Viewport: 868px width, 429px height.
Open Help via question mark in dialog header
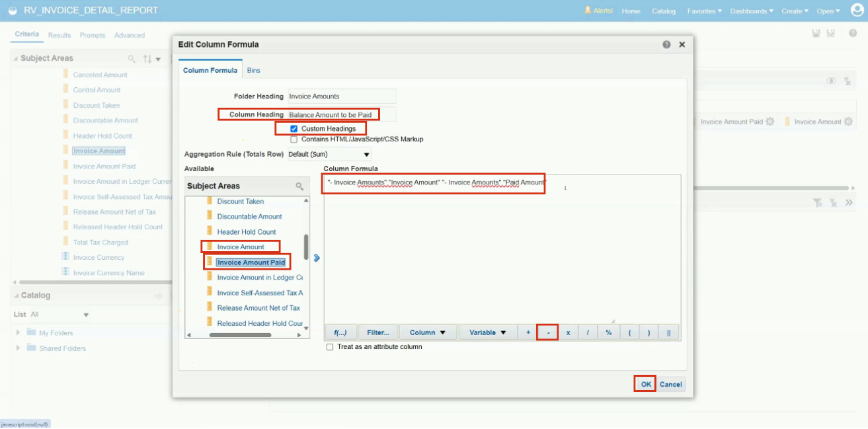coord(667,44)
